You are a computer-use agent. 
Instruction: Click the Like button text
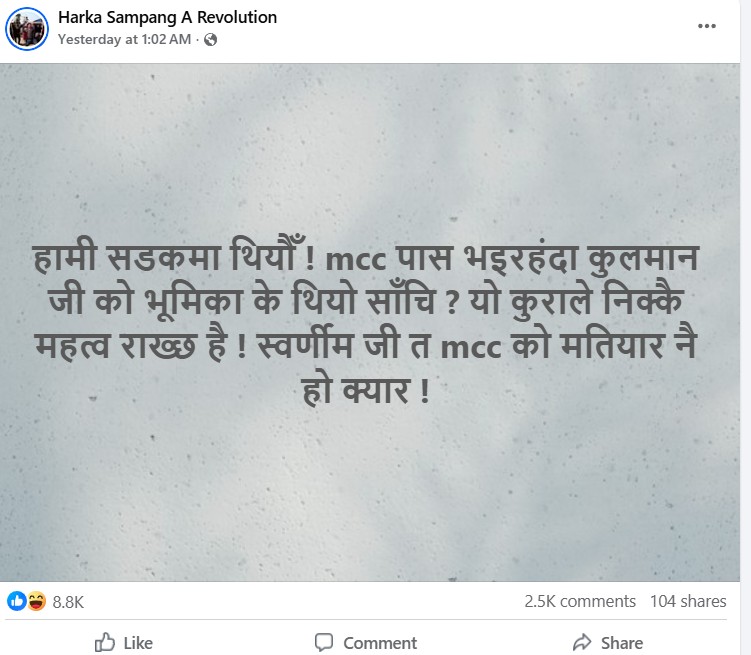pos(138,643)
